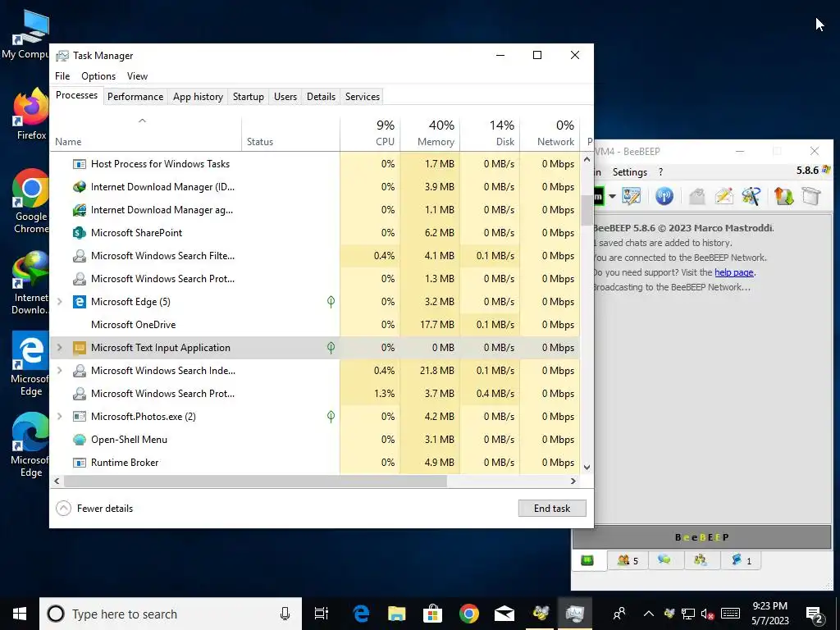The width and height of the screenshot is (840, 630).
Task: Switch to the Services tab
Action: tap(362, 97)
